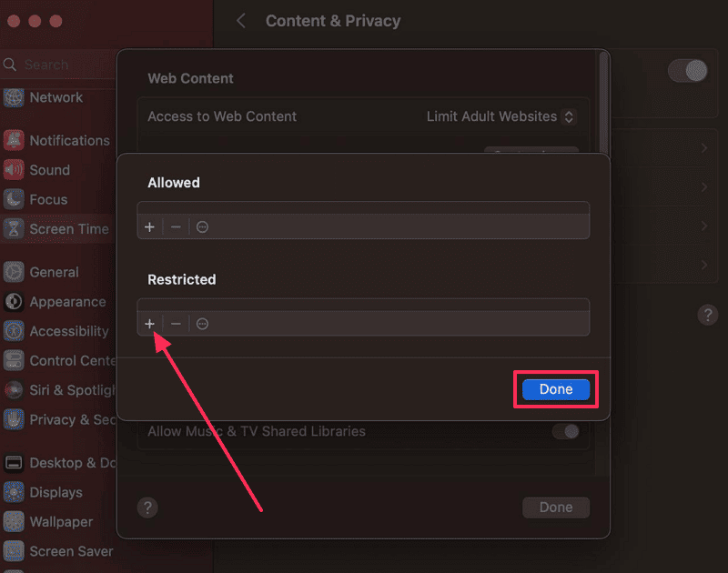Expand the second settings row chevron
728x573 pixels.
coord(703,187)
